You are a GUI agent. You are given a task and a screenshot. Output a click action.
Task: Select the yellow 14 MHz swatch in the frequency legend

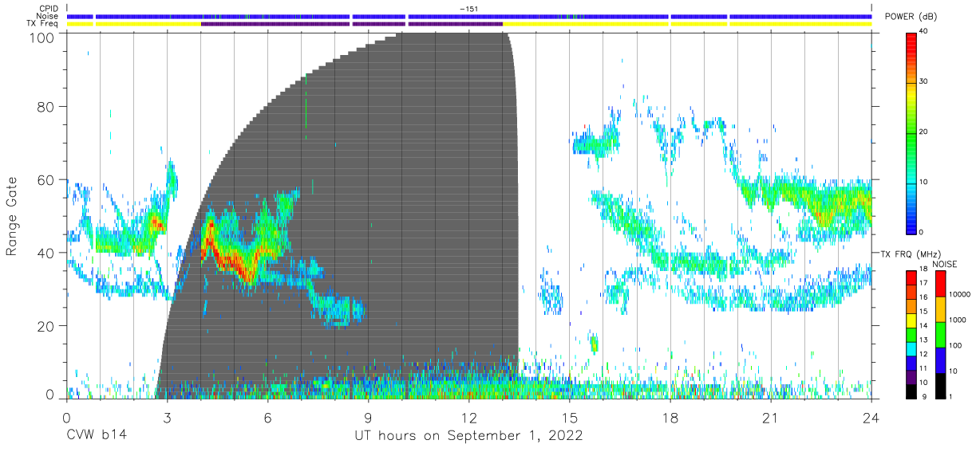911,321
